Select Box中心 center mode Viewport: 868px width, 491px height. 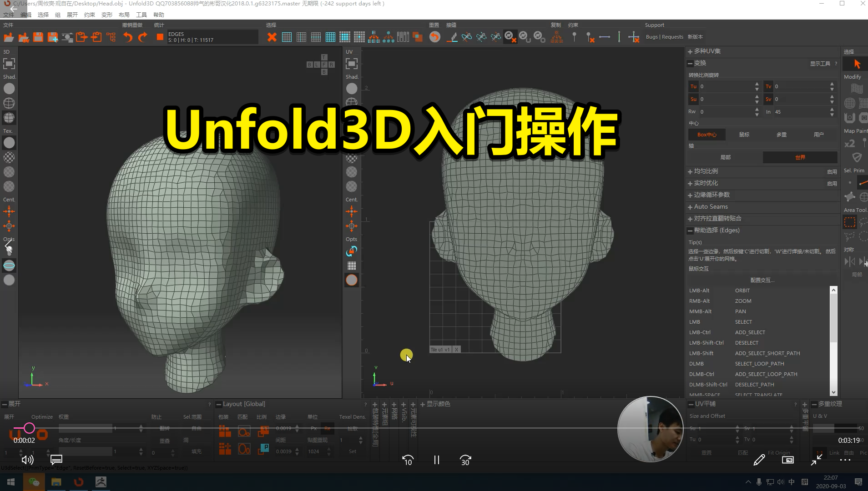click(x=707, y=135)
